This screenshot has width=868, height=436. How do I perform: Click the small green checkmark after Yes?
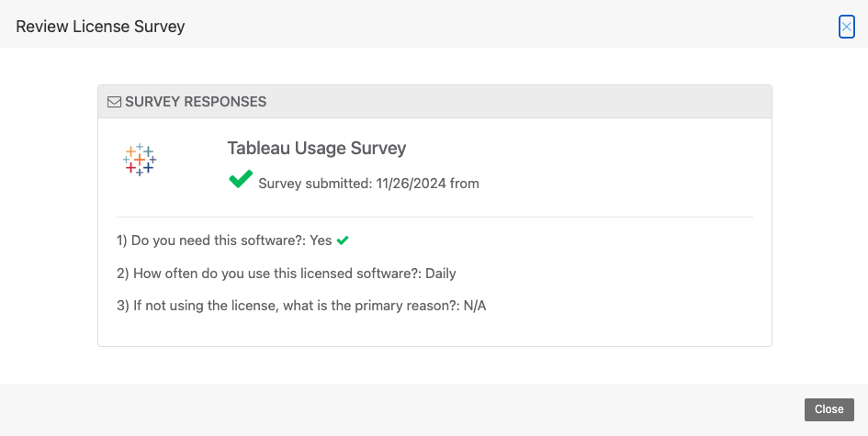point(343,240)
